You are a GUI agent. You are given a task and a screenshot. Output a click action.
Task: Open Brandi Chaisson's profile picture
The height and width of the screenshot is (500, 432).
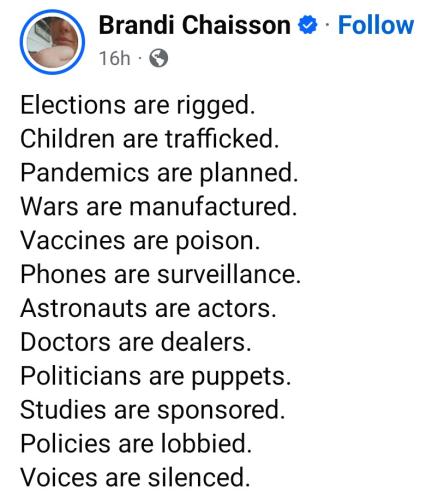pos(52,42)
